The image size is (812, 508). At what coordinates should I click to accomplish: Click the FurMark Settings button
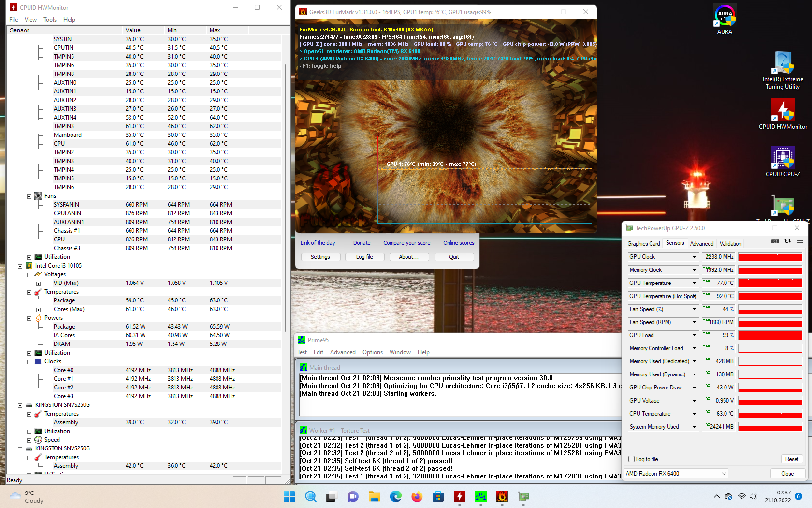[320, 257]
